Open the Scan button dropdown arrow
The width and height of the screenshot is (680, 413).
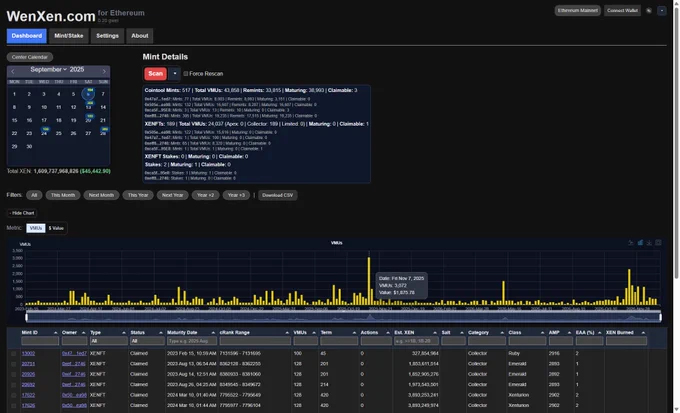[174, 74]
